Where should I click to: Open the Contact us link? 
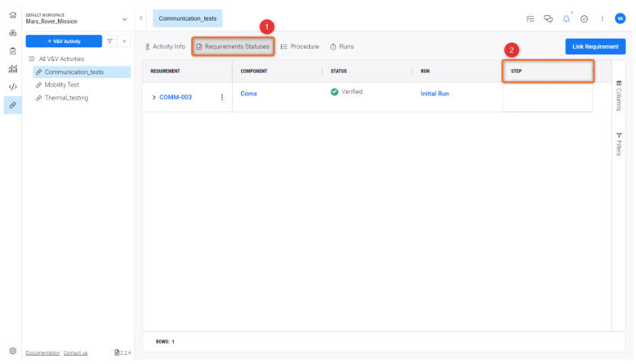coord(76,353)
